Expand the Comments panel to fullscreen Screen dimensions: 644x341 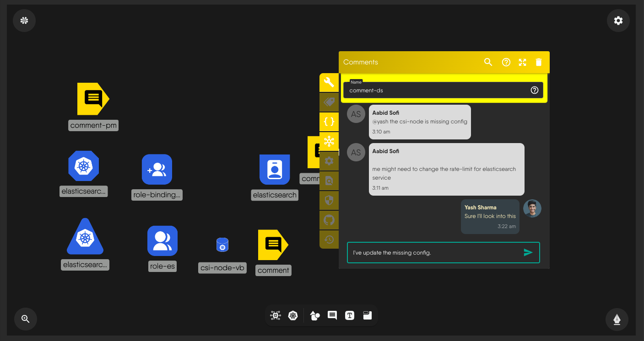tap(522, 62)
